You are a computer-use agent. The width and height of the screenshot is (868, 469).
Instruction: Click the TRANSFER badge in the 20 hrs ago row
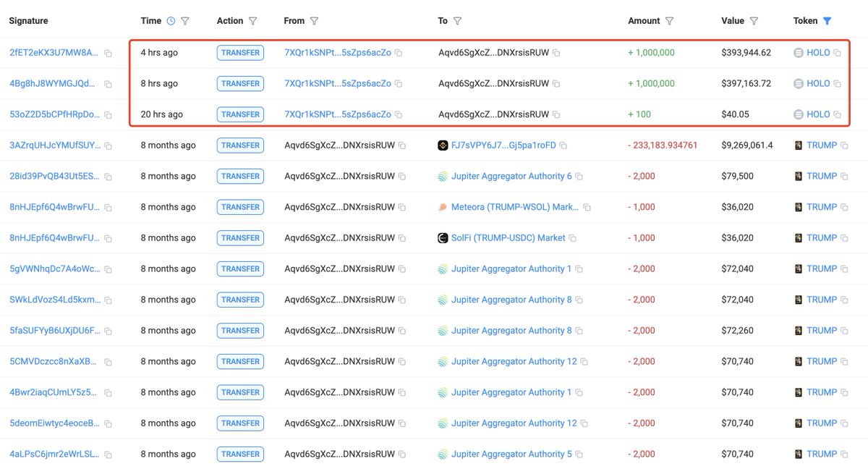click(x=240, y=114)
